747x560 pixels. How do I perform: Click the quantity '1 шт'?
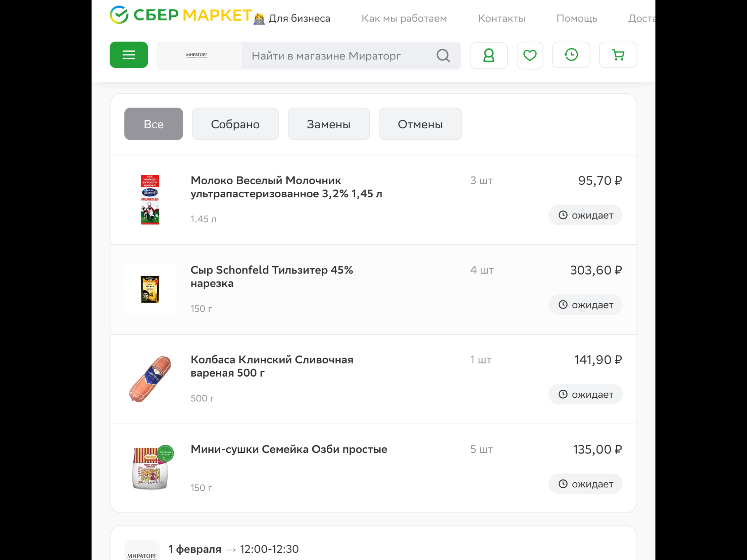click(x=481, y=360)
